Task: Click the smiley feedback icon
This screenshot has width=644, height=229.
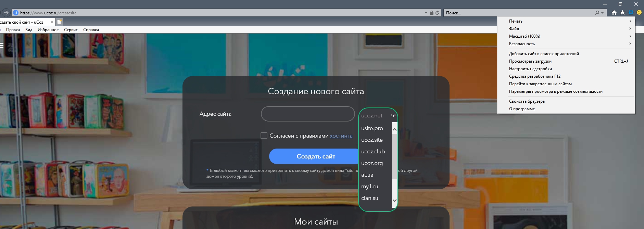Action: [x=639, y=13]
